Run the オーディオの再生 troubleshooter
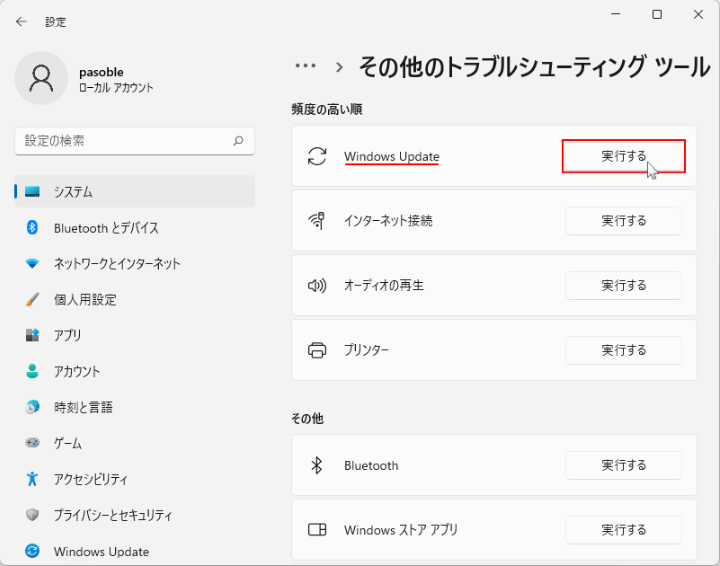Image resolution: width=720 pixels, height=566 pixels. (623, 286)
